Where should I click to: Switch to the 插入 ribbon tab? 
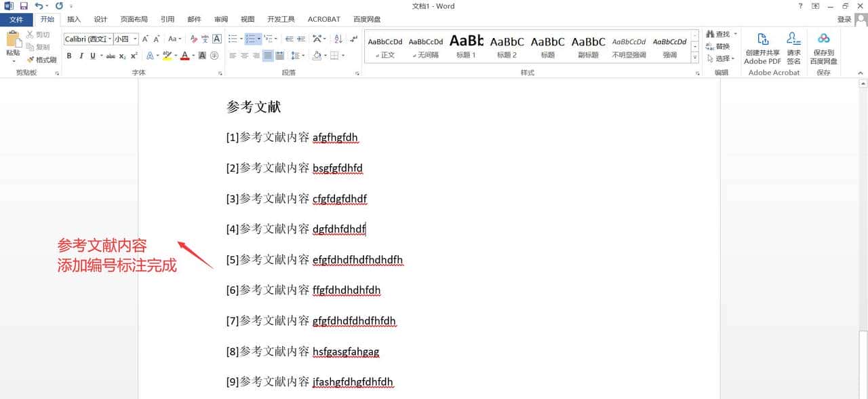pos(73,19)
